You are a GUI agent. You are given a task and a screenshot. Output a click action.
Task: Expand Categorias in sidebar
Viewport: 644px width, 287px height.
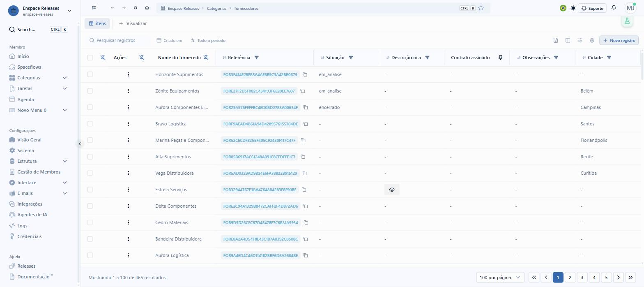pyautogui.click(x=64, y=78)
